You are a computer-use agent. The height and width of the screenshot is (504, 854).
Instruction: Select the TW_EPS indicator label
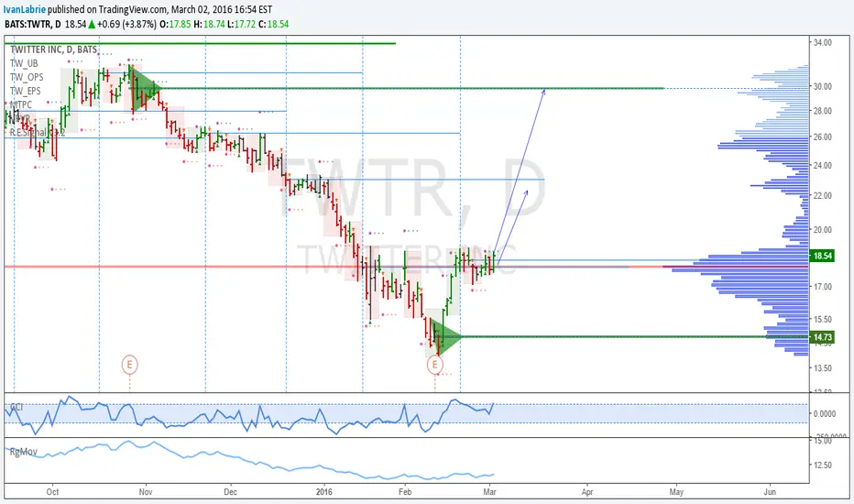pyautogui.click(x=26, y=91)
